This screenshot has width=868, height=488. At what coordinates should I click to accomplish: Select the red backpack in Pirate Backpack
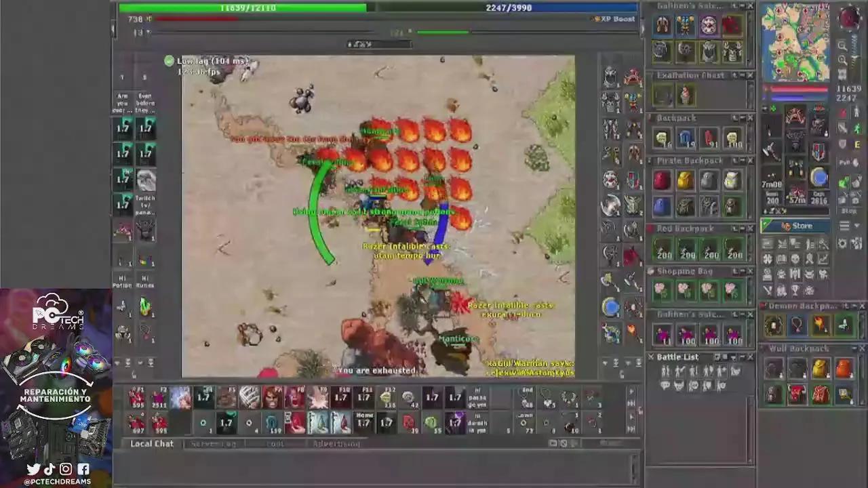pos(662,180)
